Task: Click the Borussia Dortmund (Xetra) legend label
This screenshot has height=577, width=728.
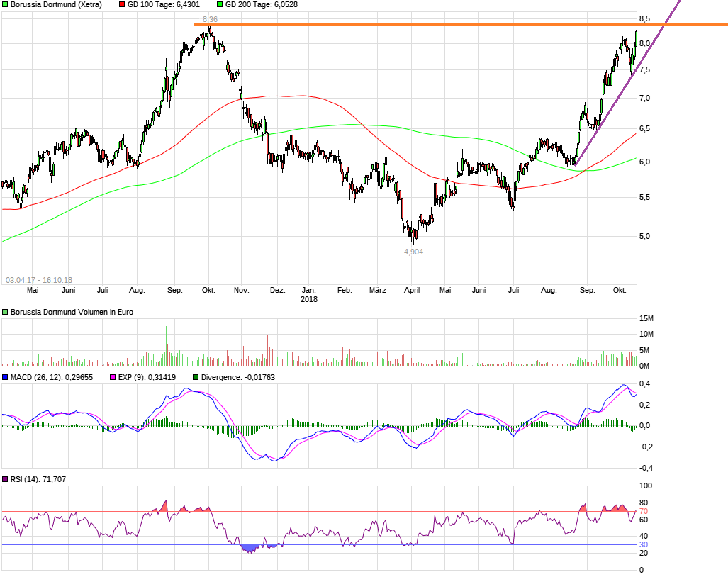Action: [x=56, y=5]
